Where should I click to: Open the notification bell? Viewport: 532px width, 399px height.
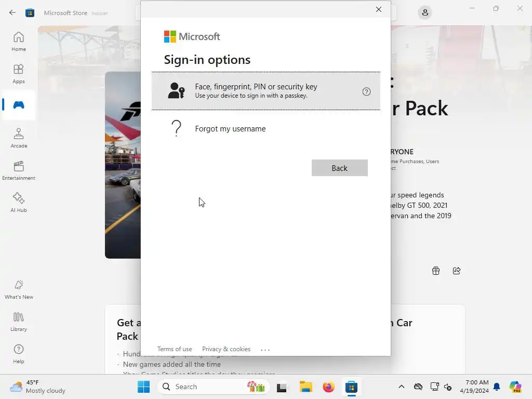[497, 387]
